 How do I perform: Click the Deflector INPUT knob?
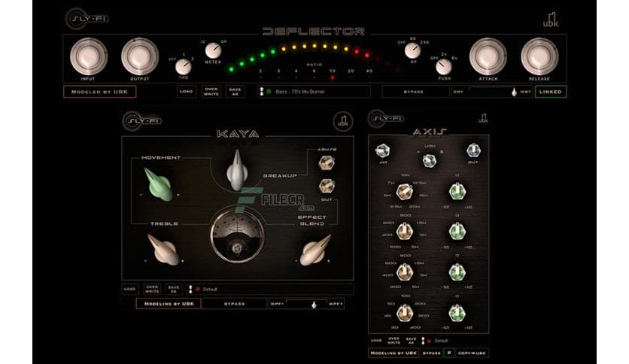tap(89, 56)
